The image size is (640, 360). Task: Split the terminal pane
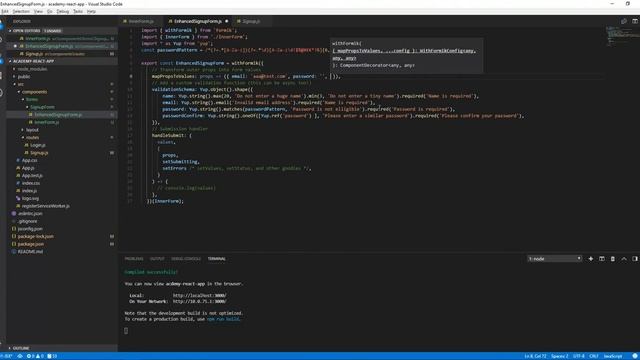(602, 259)
